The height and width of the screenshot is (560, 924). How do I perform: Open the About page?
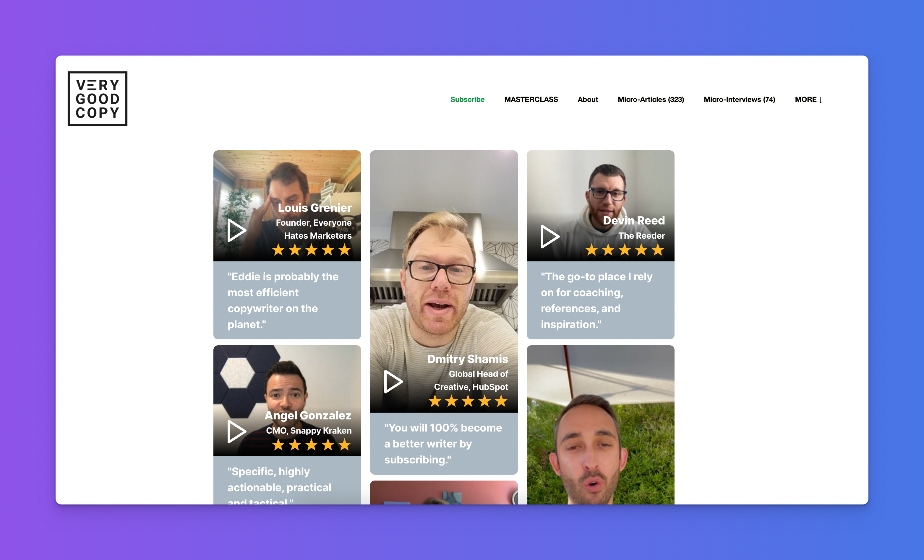click(x=588, y=100)
